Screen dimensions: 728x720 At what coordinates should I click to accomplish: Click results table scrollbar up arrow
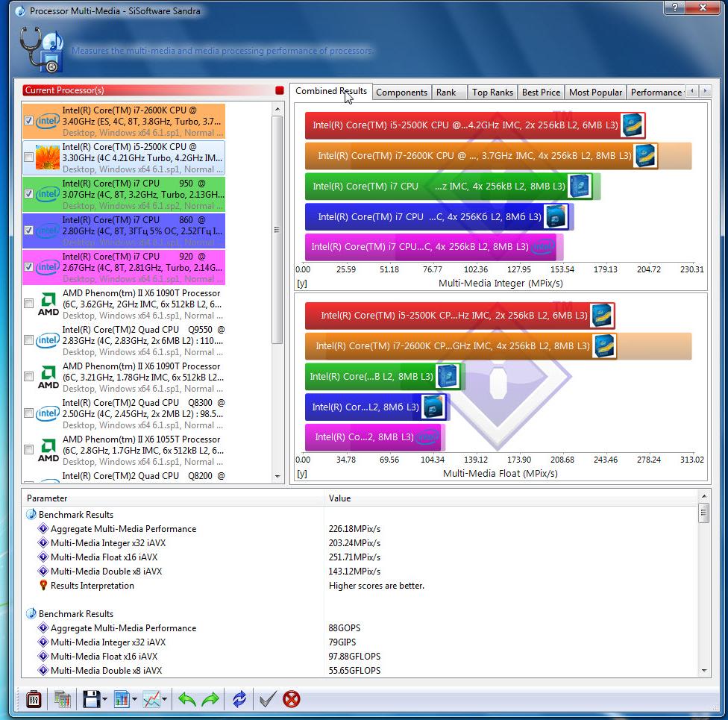click(x=704, y=497)
